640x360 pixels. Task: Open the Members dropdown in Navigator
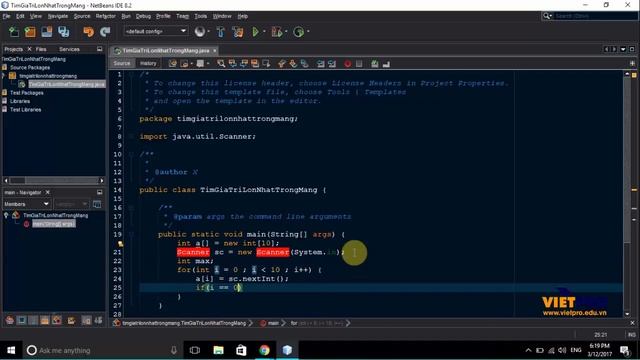coord(27,204)
